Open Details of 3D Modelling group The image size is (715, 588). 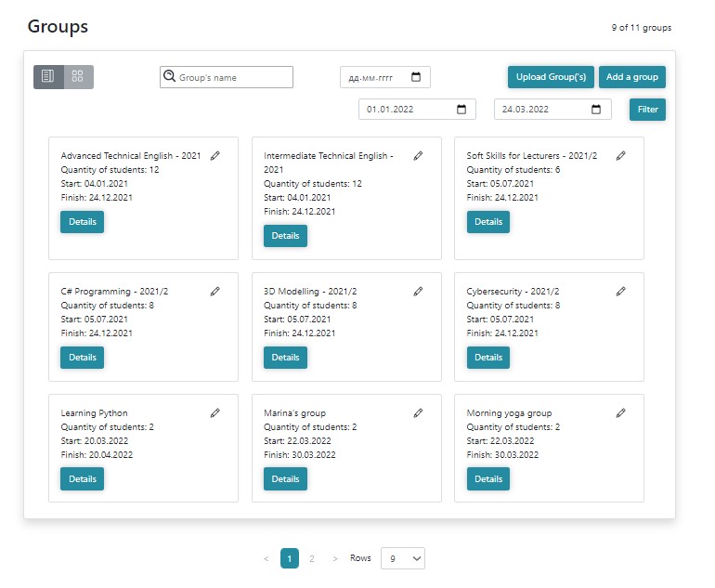click(285, 358)
